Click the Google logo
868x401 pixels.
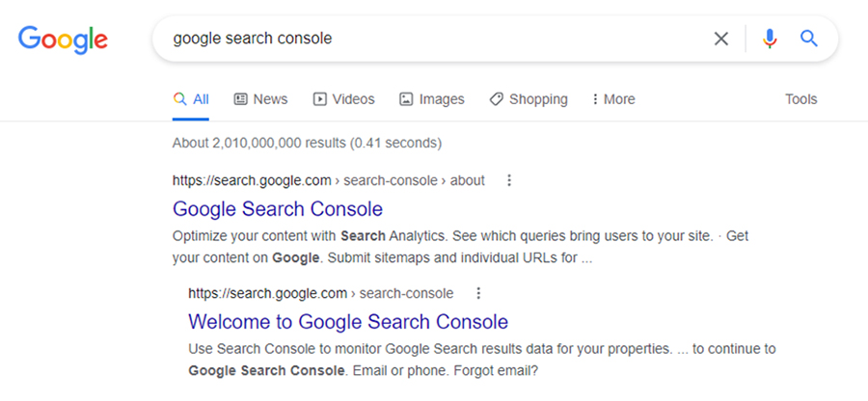coord(63,40)
